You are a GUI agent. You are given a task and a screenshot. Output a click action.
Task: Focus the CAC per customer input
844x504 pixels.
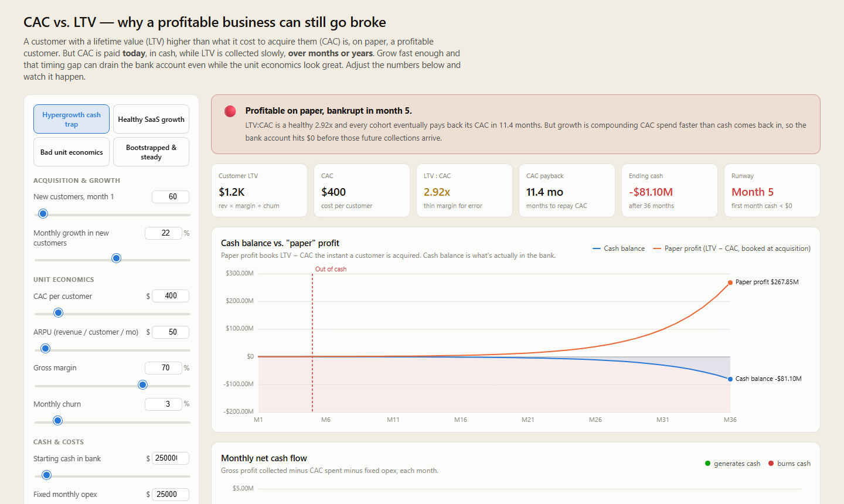(171, 296)
